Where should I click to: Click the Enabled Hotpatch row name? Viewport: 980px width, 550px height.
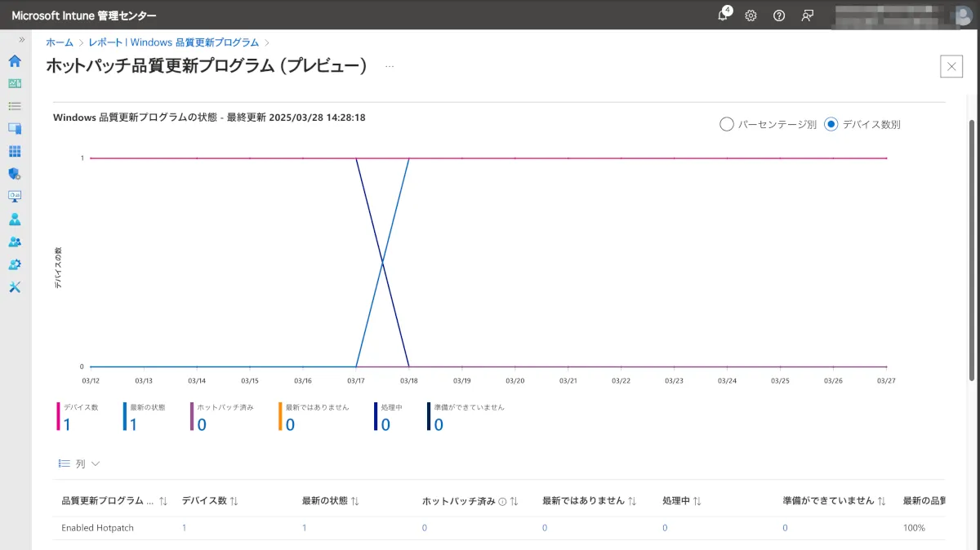(x=97, y=528)
